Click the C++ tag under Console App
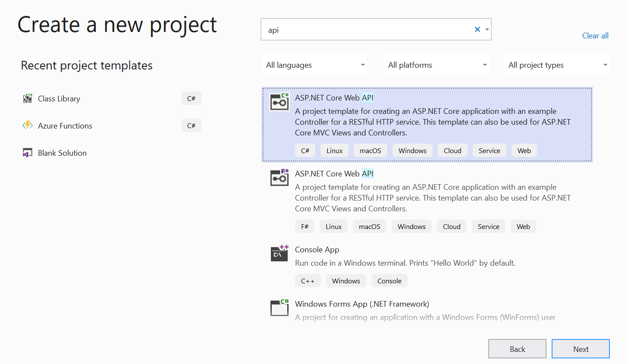628x364 pixels. click(308, 281)
